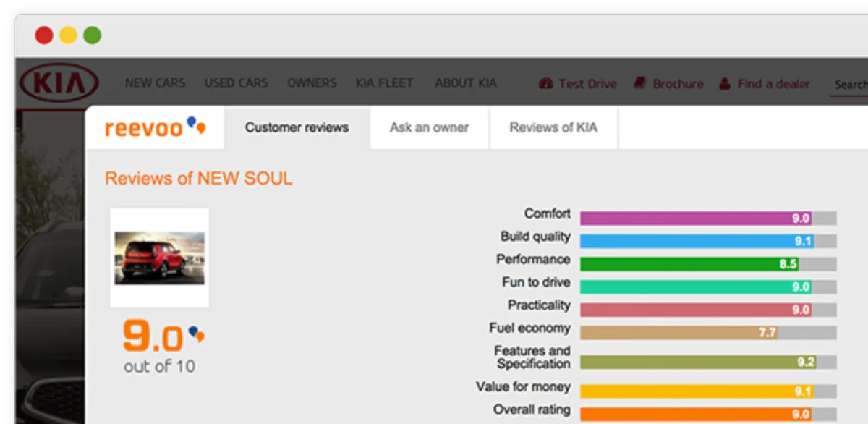Open the ABOUT KIA menu
This screenshot has width=868, height=424.
tap(466, 83)
